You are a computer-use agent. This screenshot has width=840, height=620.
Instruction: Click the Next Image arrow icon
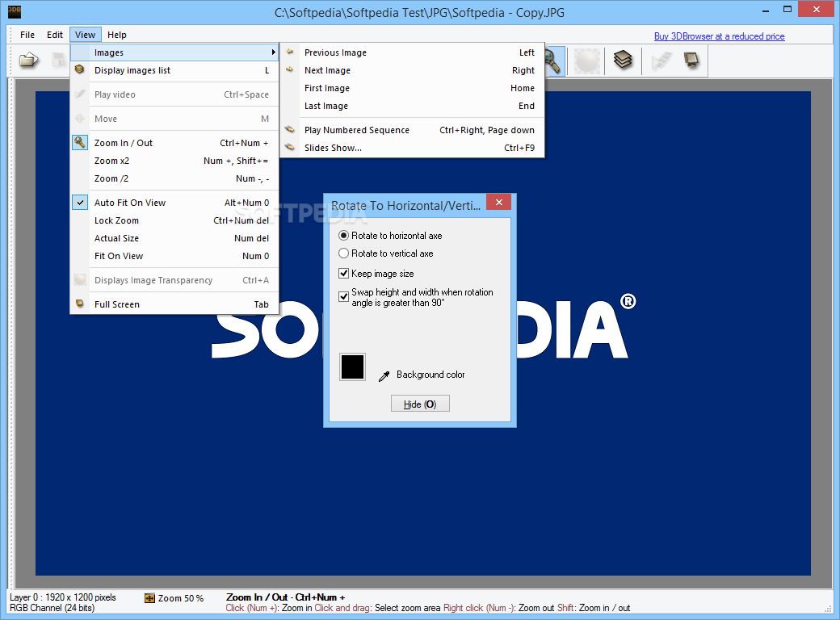pyautogui.click(x=290, y=69)
